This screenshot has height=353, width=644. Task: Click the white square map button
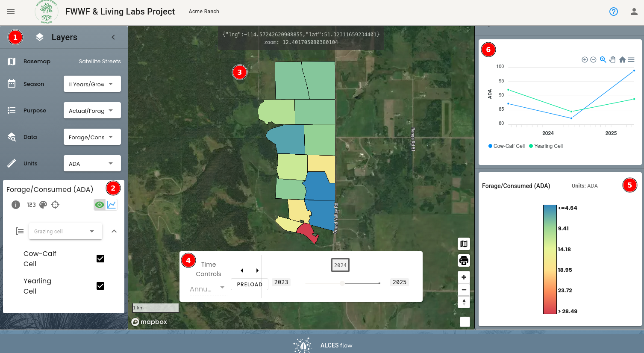click(465, 322)
